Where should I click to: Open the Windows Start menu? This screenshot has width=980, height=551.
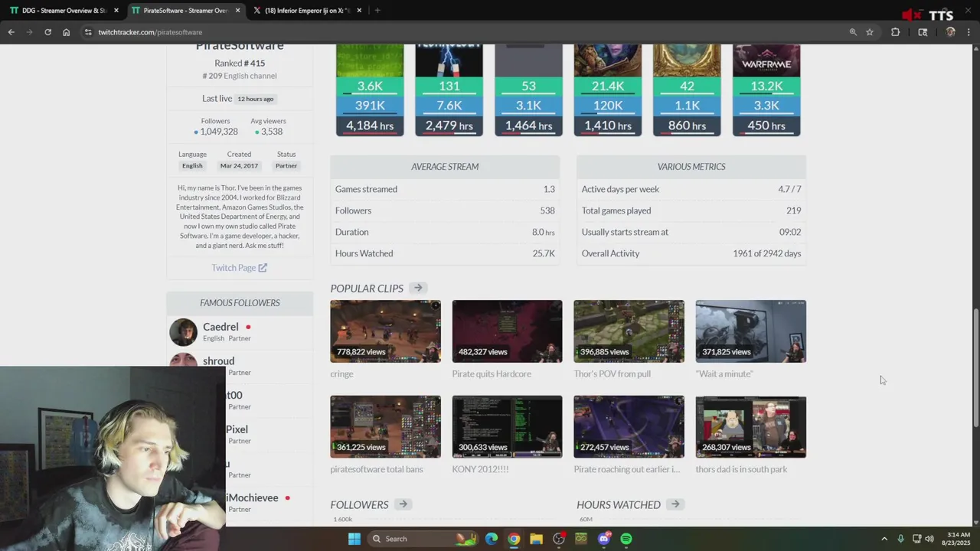pyautogui.click(x=354, y=539)
